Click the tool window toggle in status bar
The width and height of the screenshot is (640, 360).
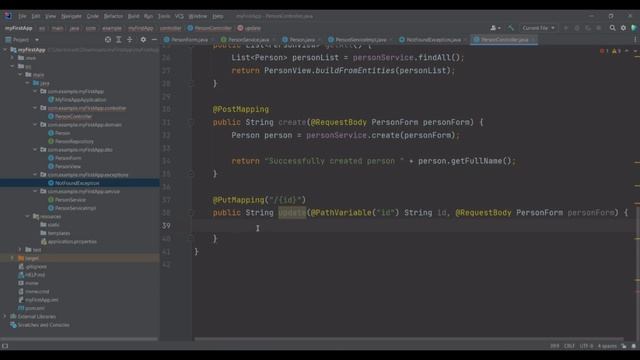(x=5, y=346)
